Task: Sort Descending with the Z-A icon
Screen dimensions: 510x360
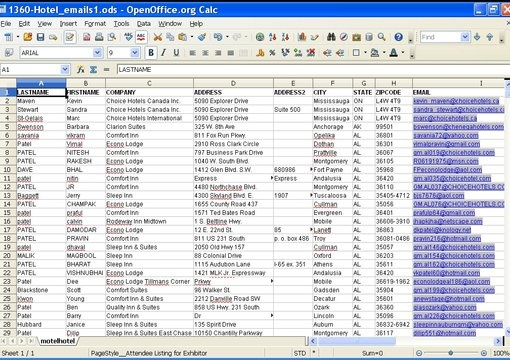Action: pyautogui.click(x=285, y=37)
